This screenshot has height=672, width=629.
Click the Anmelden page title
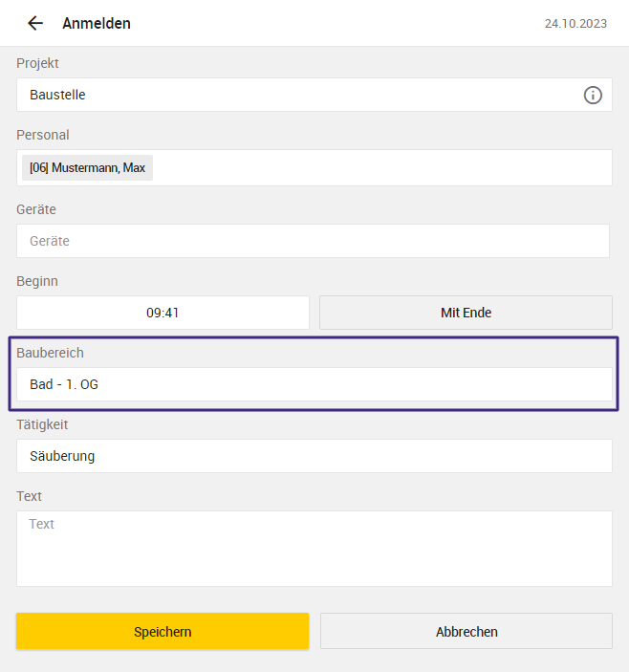[97, 23]
